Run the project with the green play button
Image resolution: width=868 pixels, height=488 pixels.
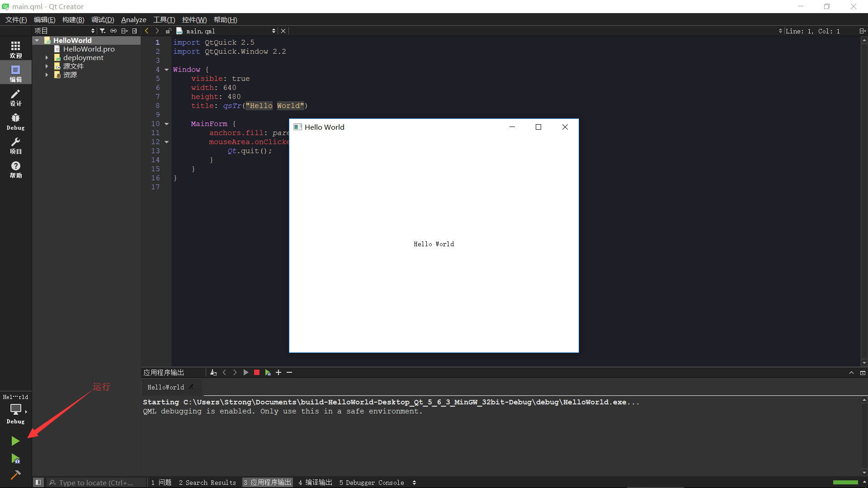click(x=15, y=441)
